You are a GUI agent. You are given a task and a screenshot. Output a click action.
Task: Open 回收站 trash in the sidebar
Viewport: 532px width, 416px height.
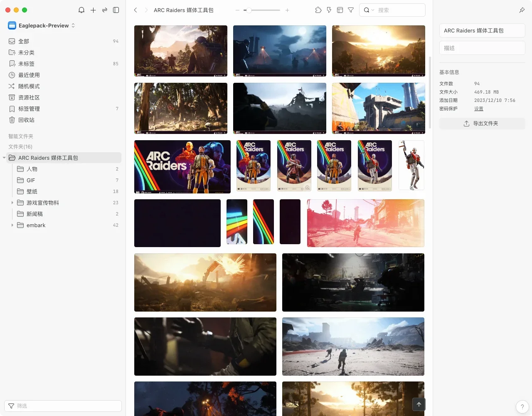point(63,120)
